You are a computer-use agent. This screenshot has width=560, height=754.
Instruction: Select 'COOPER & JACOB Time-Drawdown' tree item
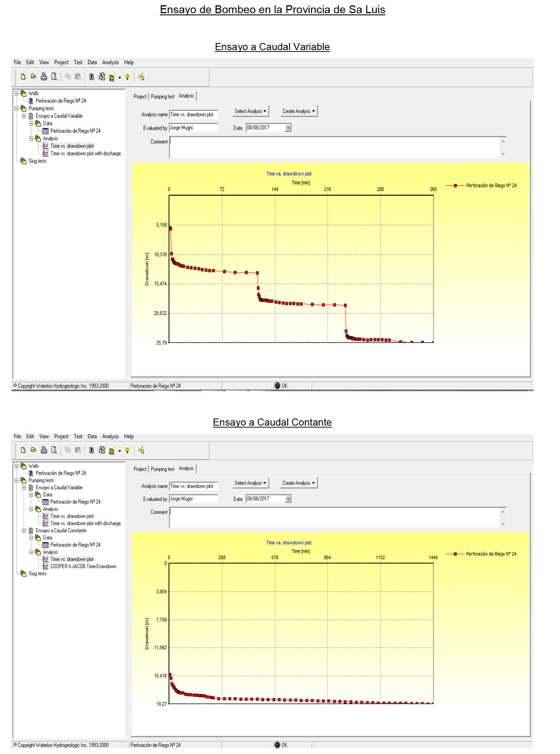coord(83,567)
